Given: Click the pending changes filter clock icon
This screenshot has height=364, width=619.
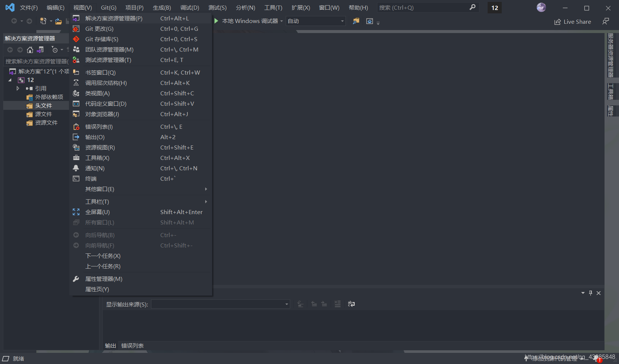Looking at the screenshot, I should [55, 50].
